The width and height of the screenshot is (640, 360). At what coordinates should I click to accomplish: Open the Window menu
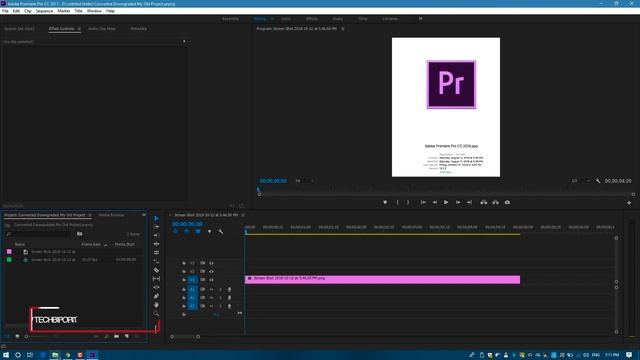[94, 11]
